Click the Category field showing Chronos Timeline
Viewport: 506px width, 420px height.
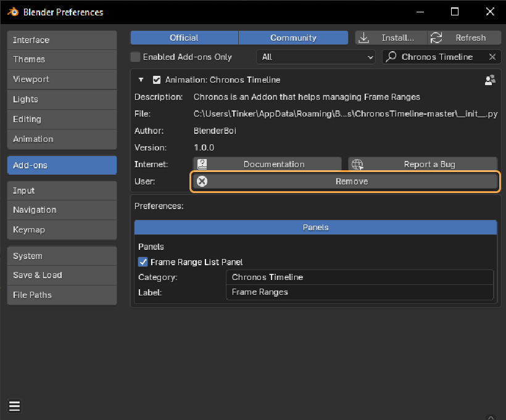pos(360,277)
